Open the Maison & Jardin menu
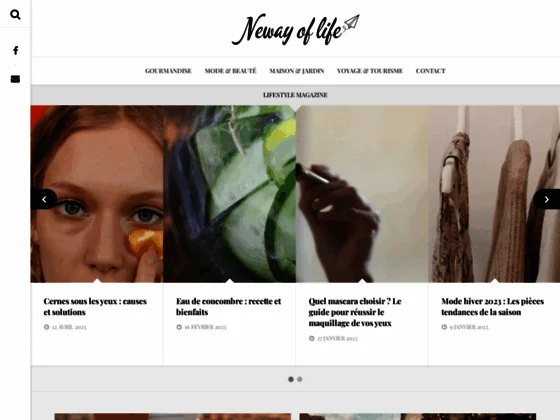 297,71
